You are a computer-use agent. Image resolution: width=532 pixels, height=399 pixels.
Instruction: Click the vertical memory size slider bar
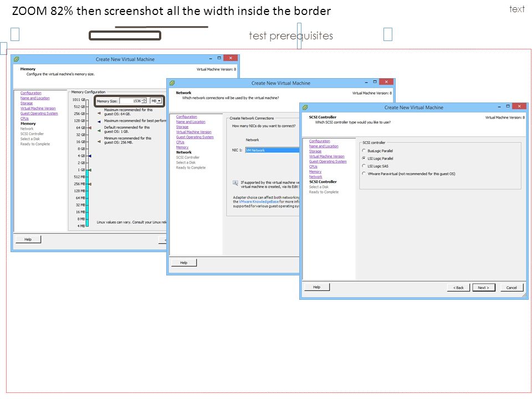[x=87, y=163]
